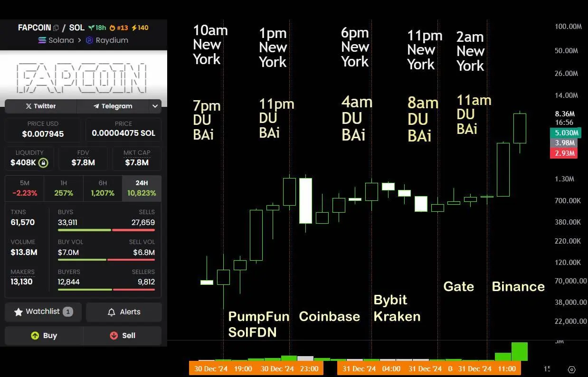
Task: Click the 0.00004075 SOL price box
Action: point(123,130)
